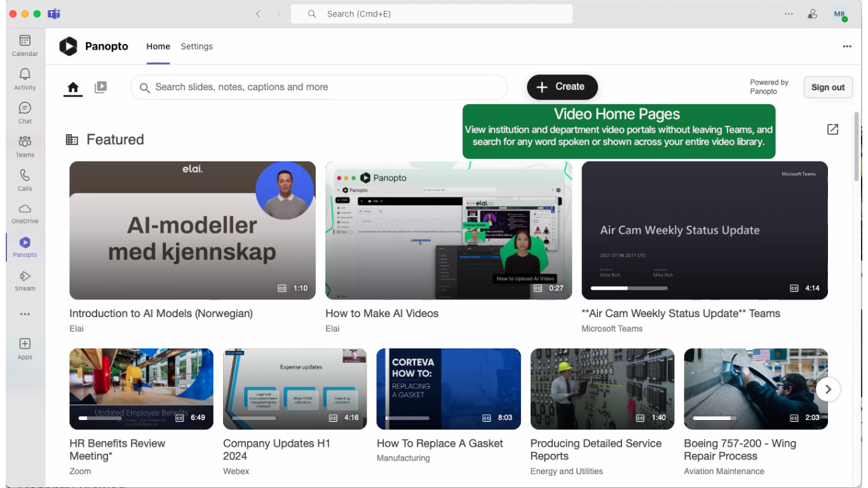This screenshot has width=868, height=488.
Task: Click the Sign out button
Action: click(828, 88)
